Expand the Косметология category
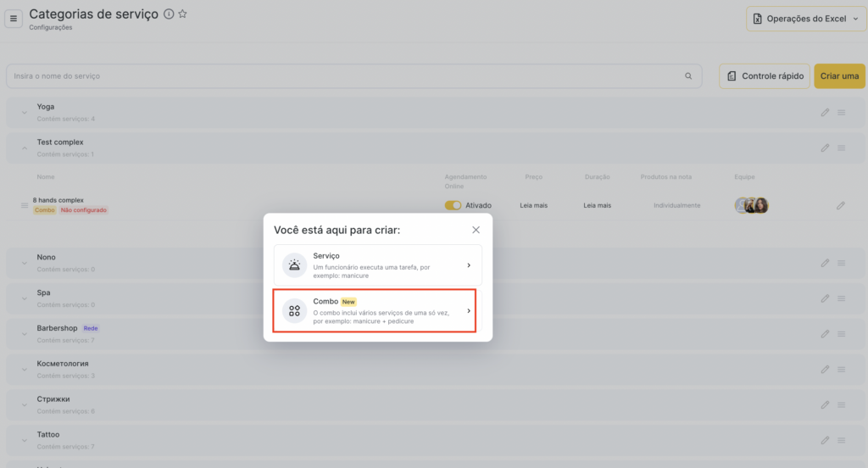The width and height of the screenshot is (868, 468). coord(25,370)
